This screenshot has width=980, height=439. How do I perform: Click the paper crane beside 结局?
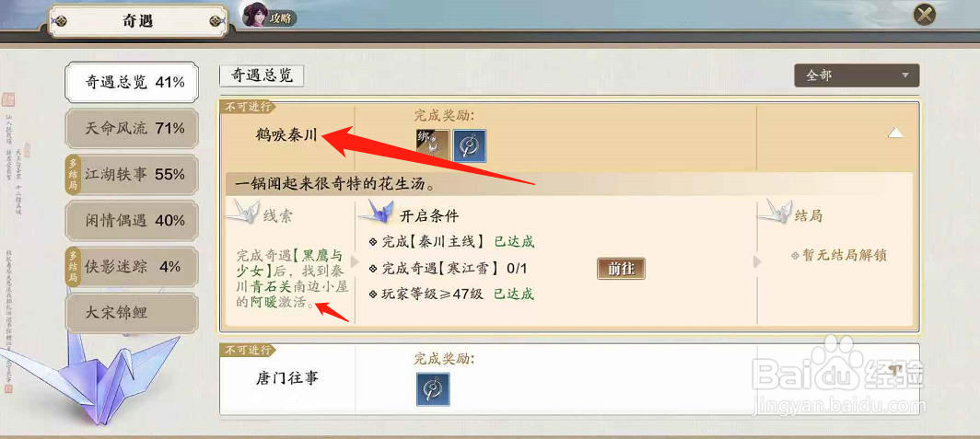775,212
